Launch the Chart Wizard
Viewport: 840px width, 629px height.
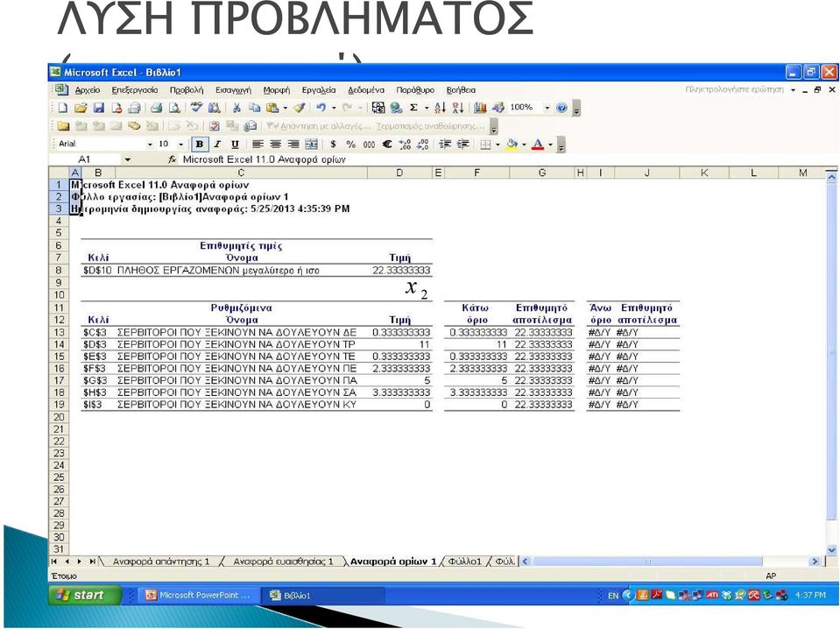tap(480, 108)
